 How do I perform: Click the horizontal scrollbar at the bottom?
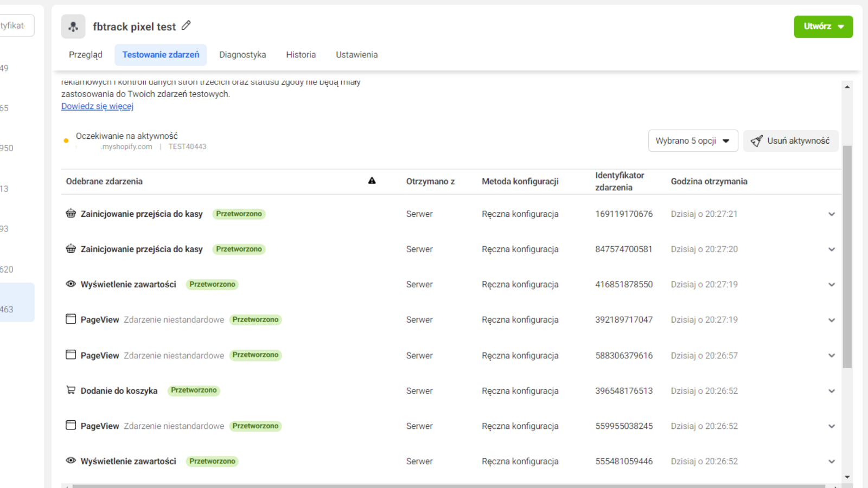click(x=449, y=486)
